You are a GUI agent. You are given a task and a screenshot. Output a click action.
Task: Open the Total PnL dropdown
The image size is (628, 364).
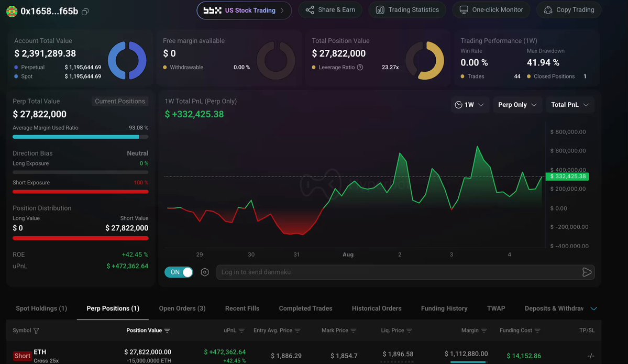point(569,105)
